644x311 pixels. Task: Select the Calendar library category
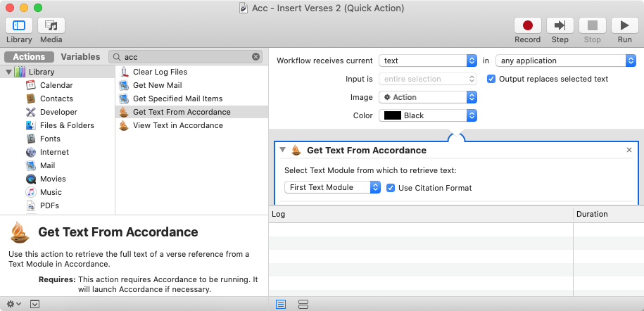[x=56, y=85]
